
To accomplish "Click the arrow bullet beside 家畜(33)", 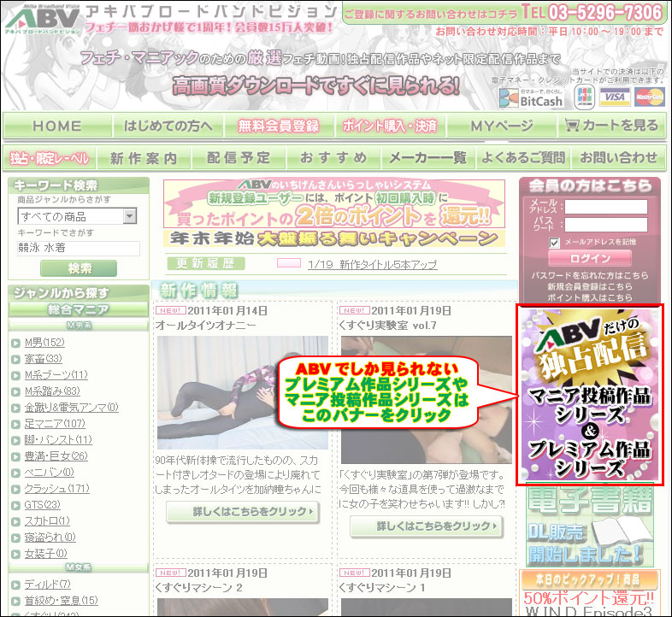I will coord(16,360).
